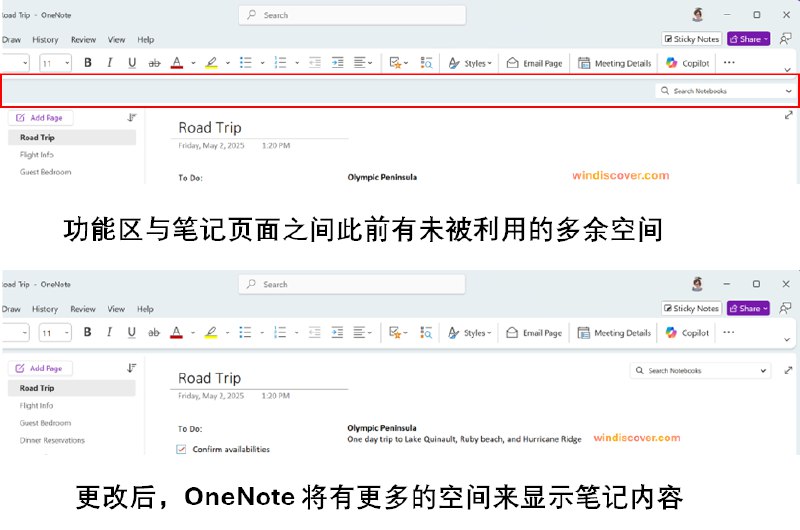800x530 pixels.
Task: Open View tab in upper OneNote window
Action: (116, 39)
